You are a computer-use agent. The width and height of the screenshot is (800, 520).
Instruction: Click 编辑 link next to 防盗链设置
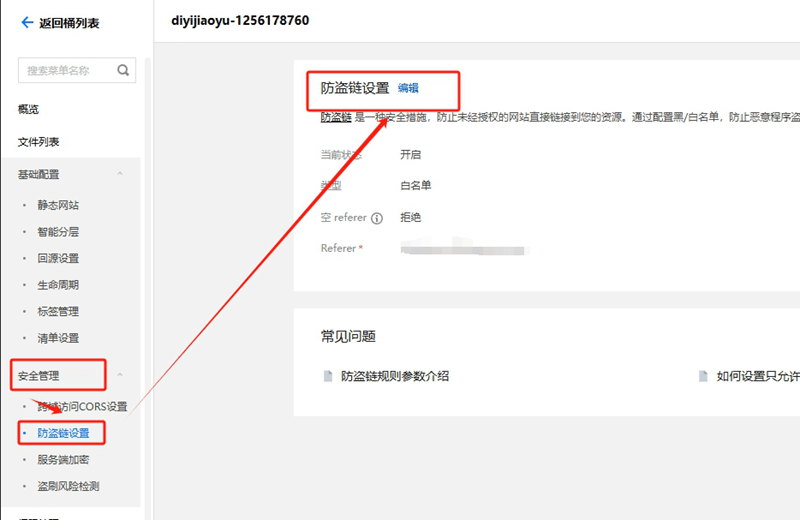click(x=408, y=88)
